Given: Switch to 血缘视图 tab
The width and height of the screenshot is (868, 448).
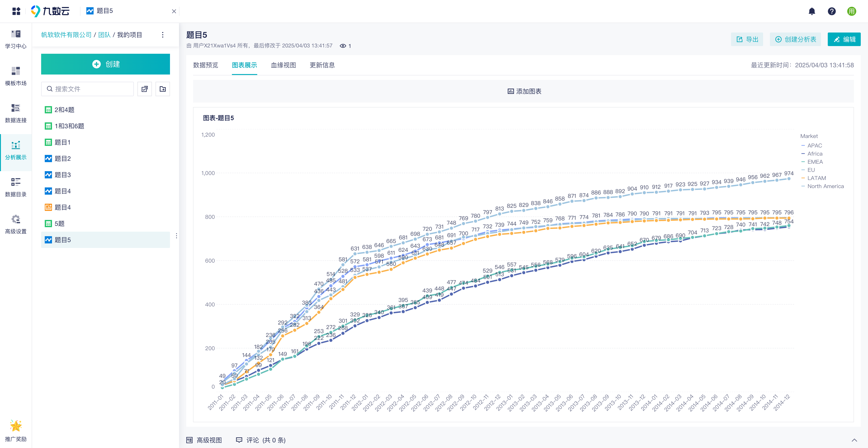Looking at the screenshot, I should click(283, 65).
